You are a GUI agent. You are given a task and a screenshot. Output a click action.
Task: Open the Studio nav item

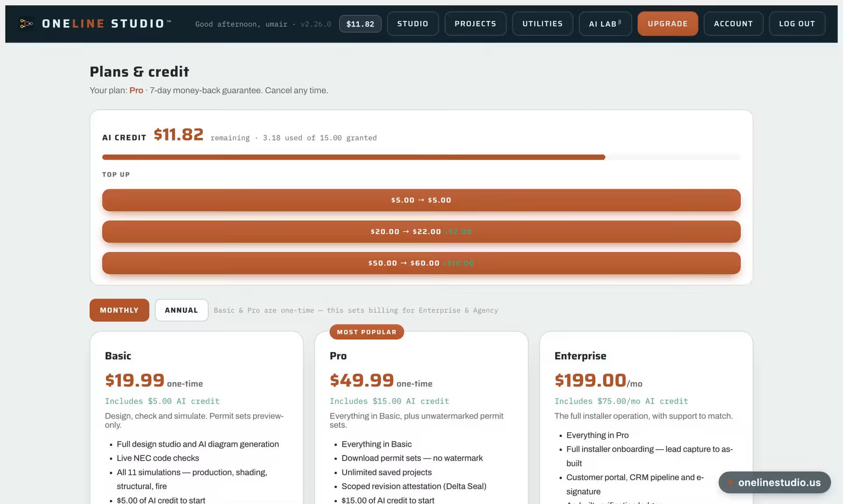tap(413, 24)
